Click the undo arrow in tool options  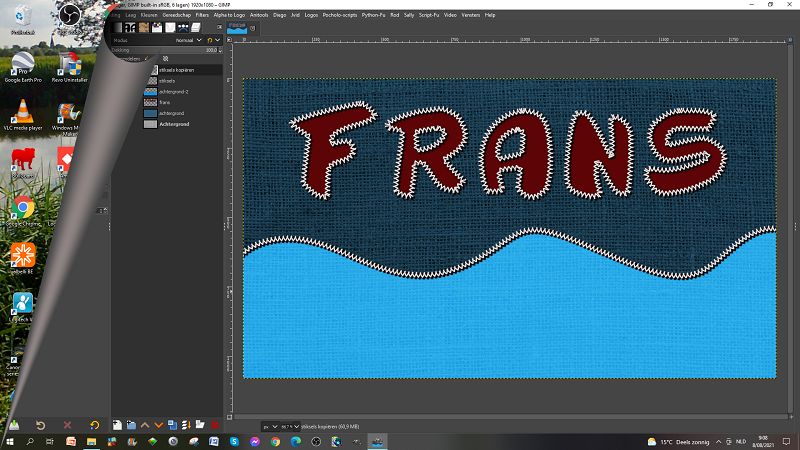pos(41,425)
